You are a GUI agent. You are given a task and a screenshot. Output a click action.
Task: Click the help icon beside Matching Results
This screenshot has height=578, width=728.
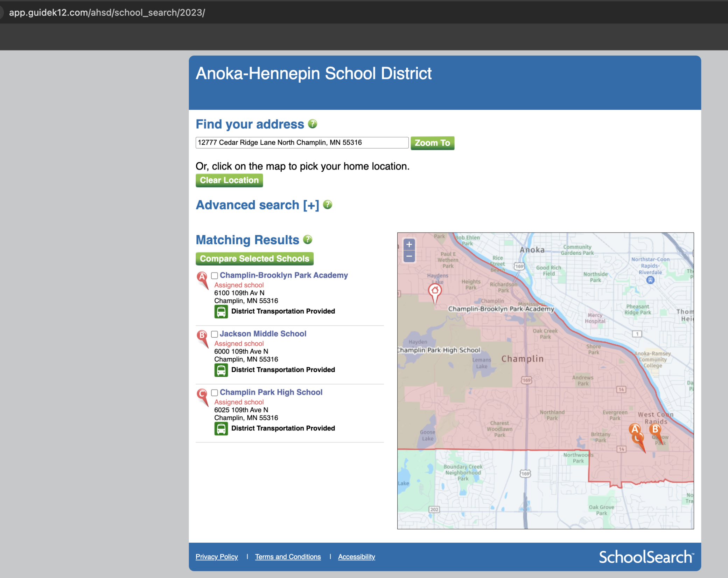point(307,240)
